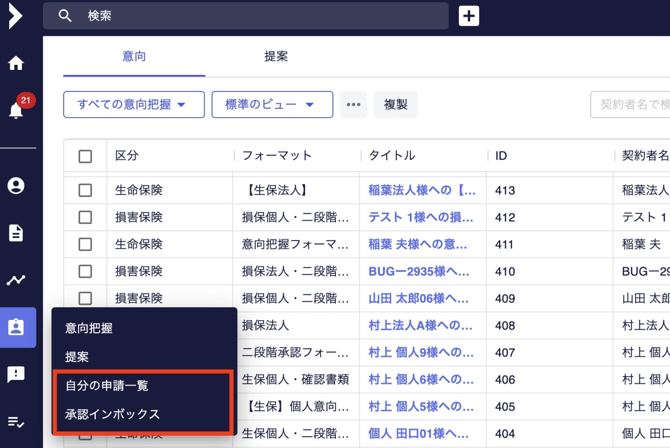Switch to the 提案 tab
This screenshot has height=448, width=670.
(x=276, y=57)
